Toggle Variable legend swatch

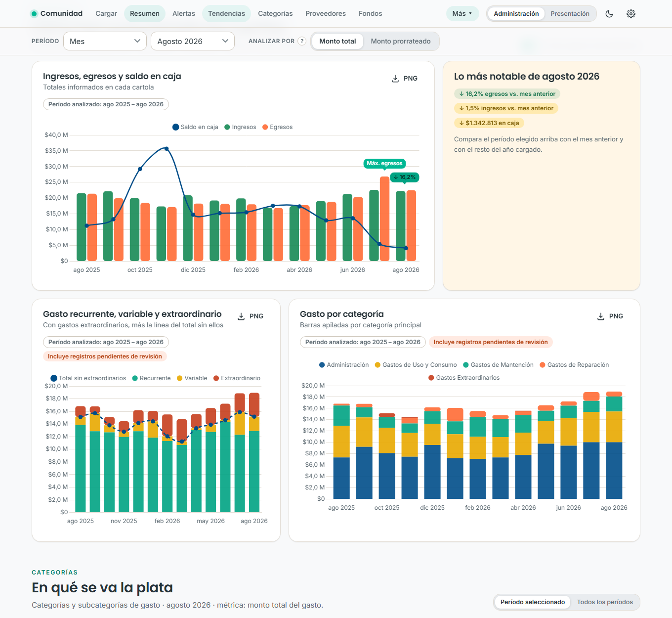coord(180,378)
